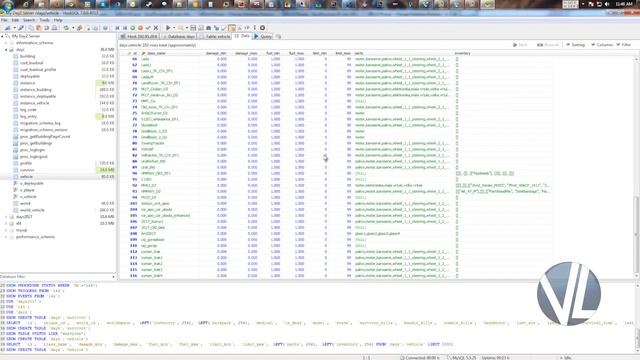Click the system clock in taskbar
The height and width of the screenshot is (360, 640).
(x=624, y=4)
